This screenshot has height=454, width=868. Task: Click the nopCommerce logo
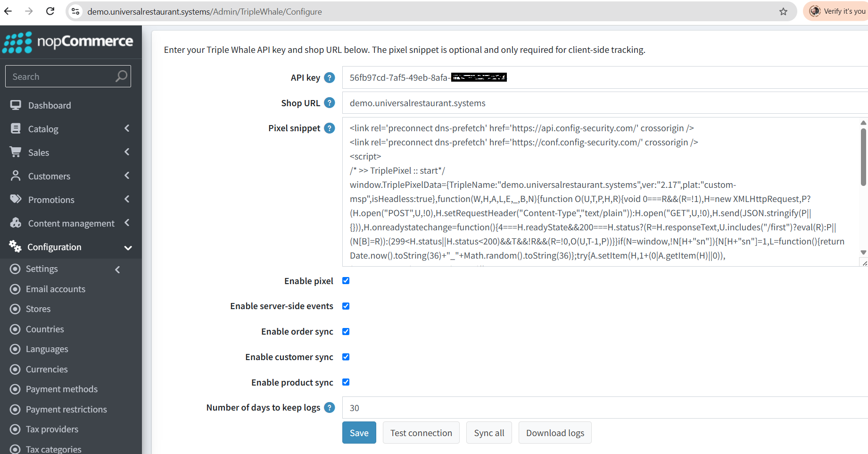pos(68,42)
